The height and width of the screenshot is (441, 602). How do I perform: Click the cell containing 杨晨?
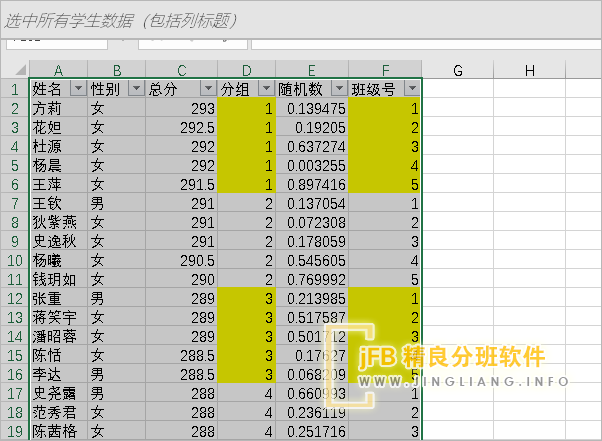click(59, 165)
